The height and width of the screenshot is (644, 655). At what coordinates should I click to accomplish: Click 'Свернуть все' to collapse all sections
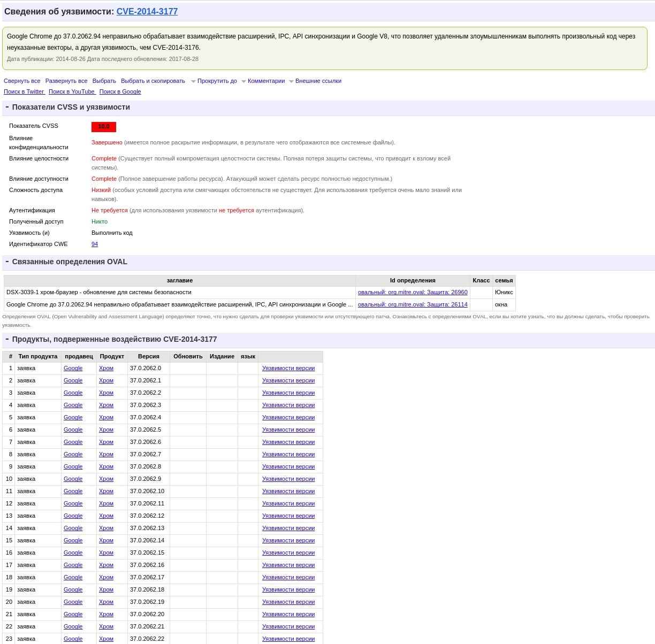tap(22, 81)
